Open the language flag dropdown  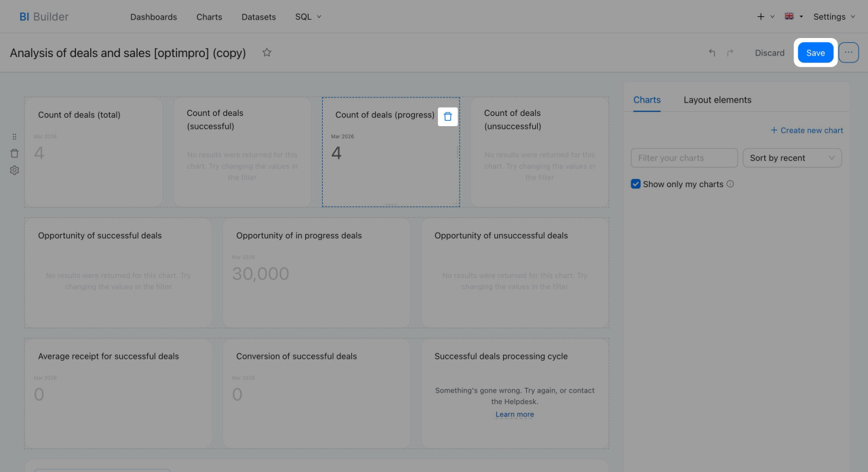click(793, 17)
